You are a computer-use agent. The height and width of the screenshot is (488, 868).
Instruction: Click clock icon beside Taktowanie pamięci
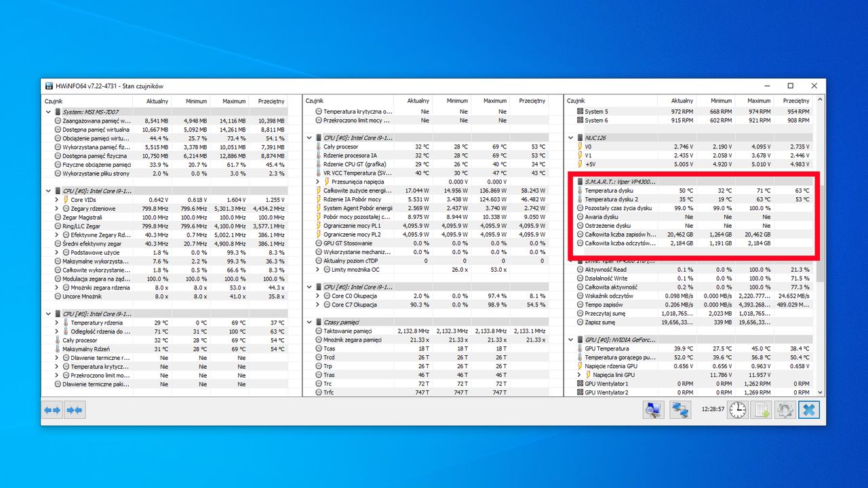click(318, 331)
